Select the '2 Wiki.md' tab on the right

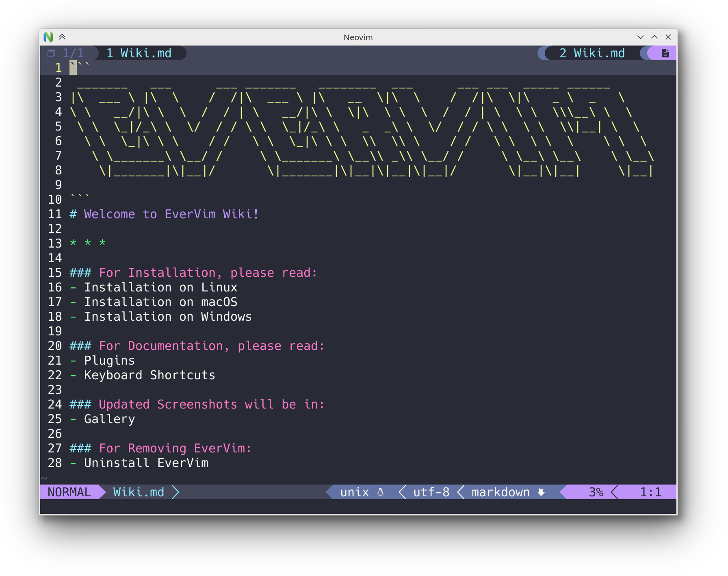tap(592, 53)
